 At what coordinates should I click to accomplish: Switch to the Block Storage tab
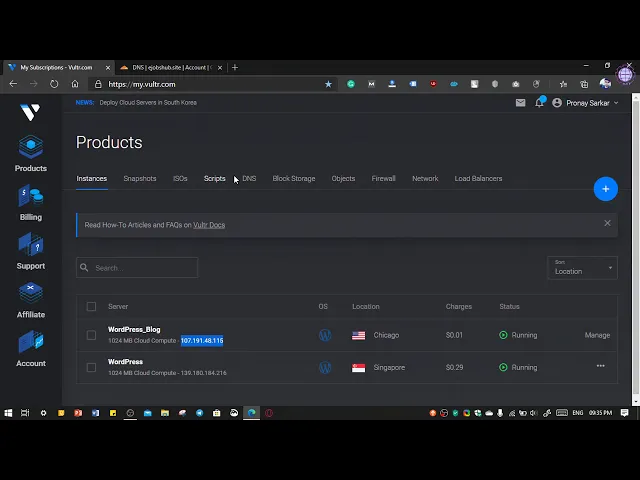pos(294,178)
